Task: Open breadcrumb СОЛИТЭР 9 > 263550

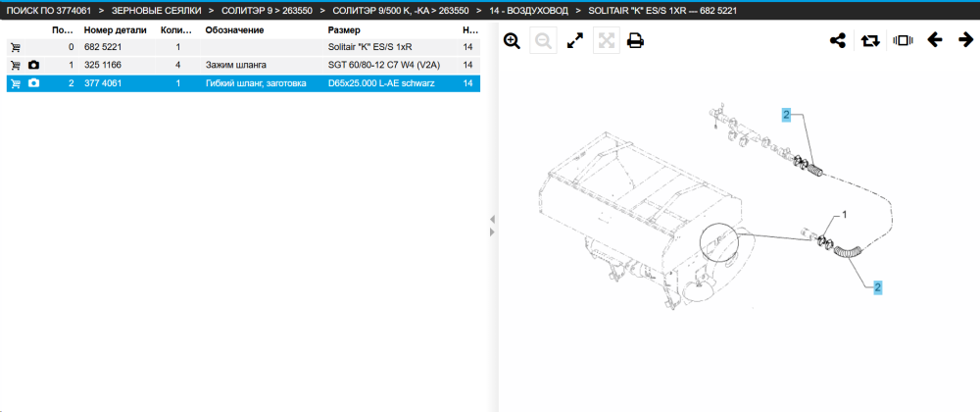Action: 267,11
